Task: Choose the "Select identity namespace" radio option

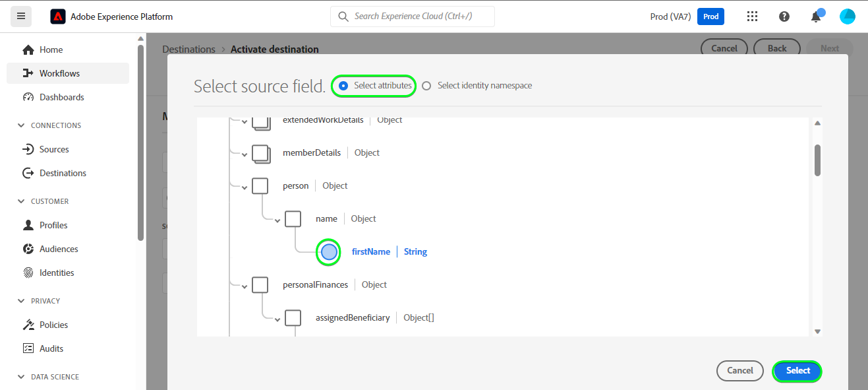Action: click(426, 86)
